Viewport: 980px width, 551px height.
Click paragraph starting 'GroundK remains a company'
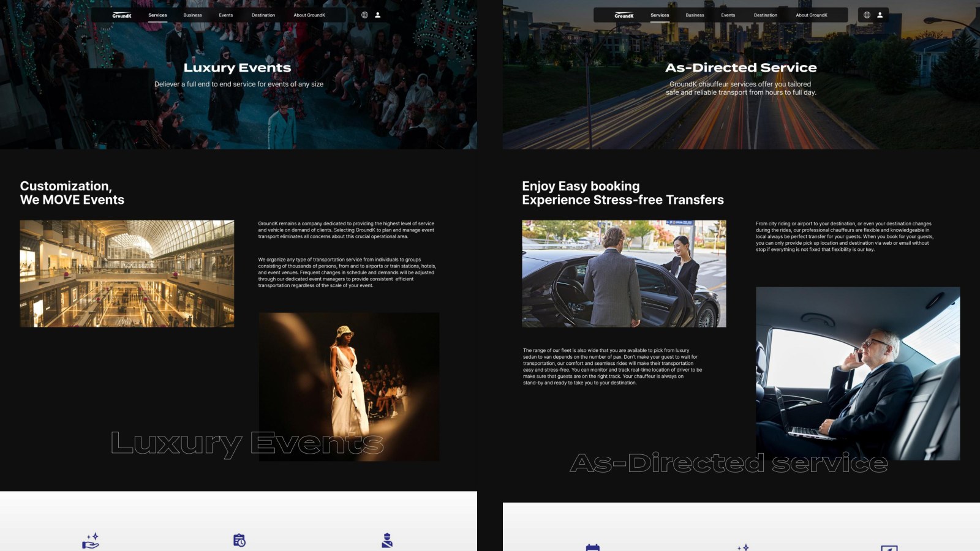(x=346, y=230)
